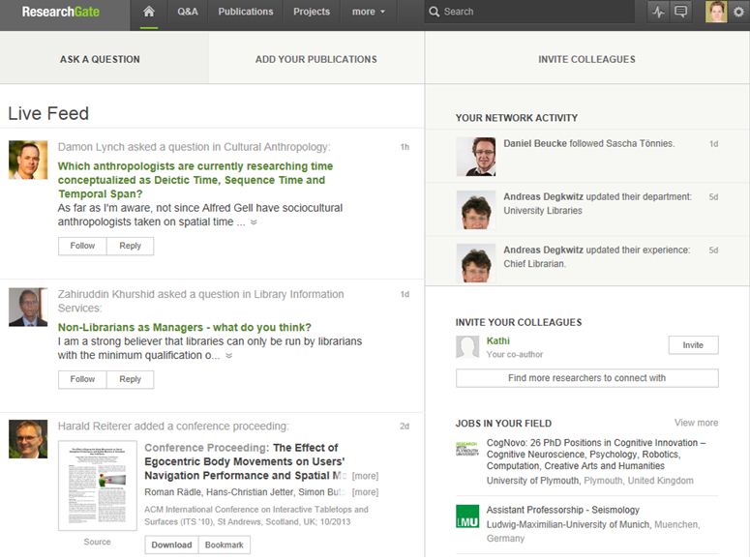750x560 pixels.
Task: Open Zahiruddin Khurshid's profile photo
Action: pyautogui.click(x=28, y=307)
